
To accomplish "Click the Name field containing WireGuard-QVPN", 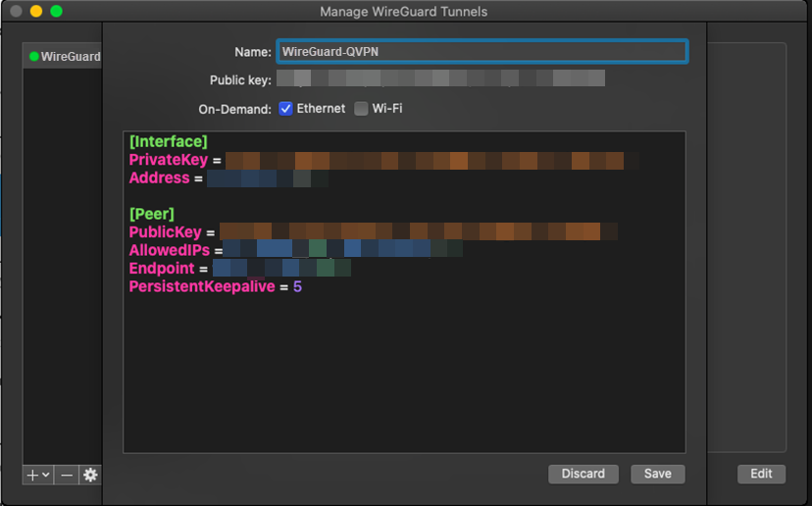I will pyautogui.click(x=482, y=52).
